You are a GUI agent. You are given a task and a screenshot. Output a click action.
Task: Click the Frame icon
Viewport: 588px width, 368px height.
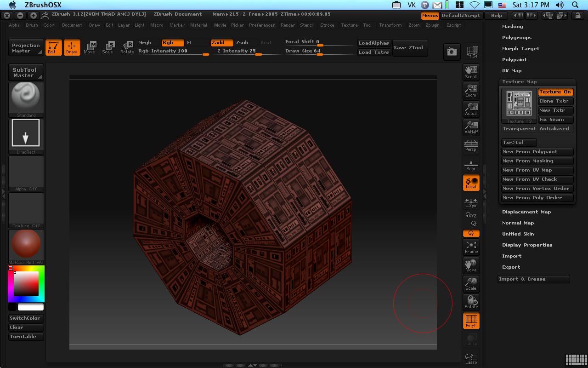471,247
